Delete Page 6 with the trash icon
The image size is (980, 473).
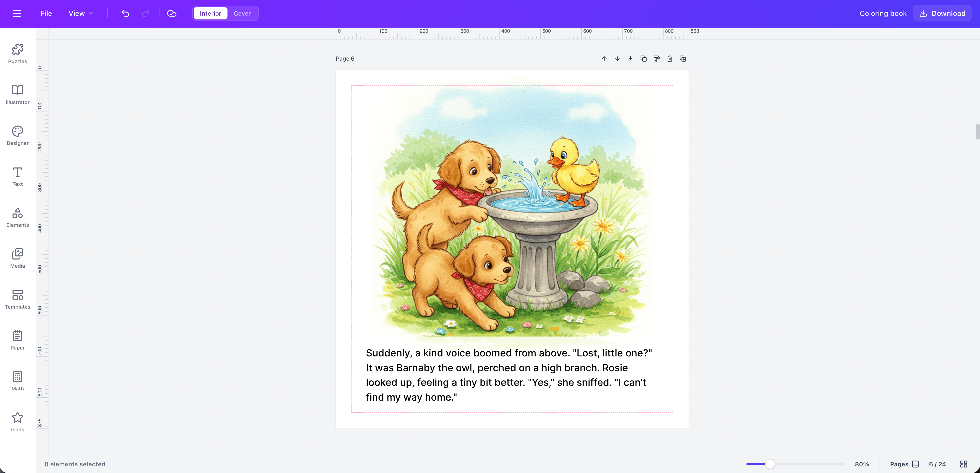(x=670, y=59)
